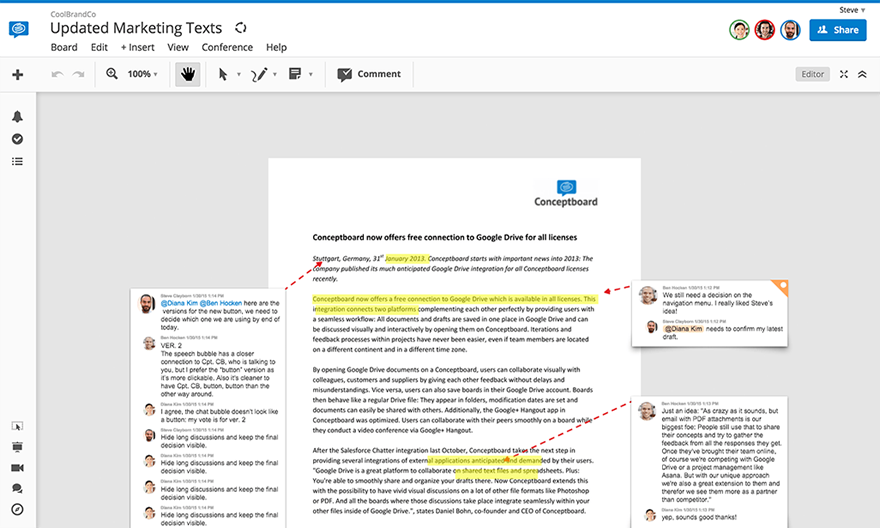Click the 'yep, sounds good thanks!' reply
The height and width of the screenshot is (528, 880).
[x=699, y=517]
